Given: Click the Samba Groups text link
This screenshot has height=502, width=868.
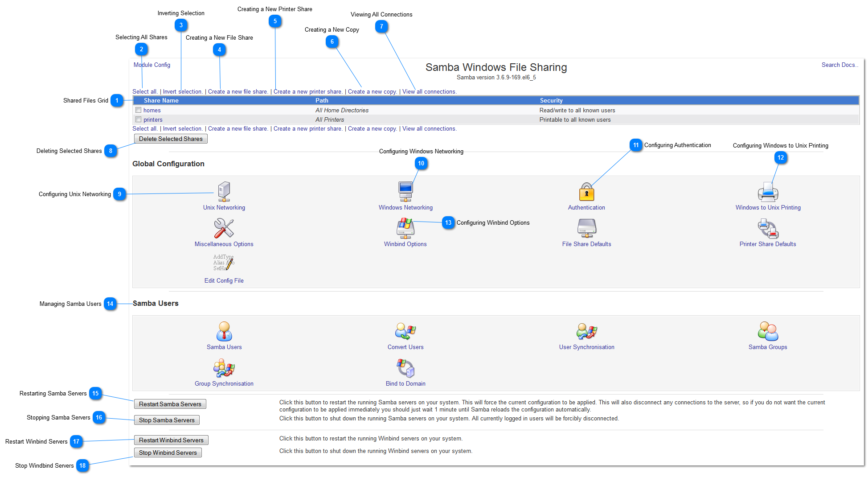Looking at the screenshot, I should click(x=768, y=347).
